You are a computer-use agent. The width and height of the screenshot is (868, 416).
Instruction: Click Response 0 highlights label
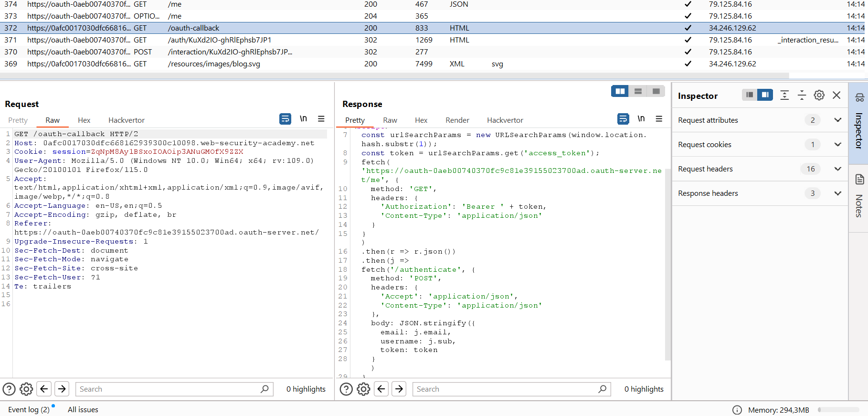pyautogui.click(x=644, y=389)
